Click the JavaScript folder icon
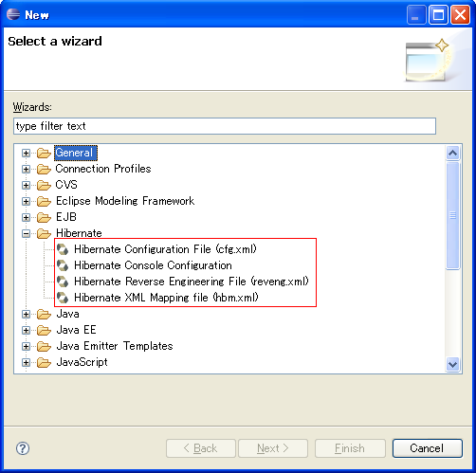476x473 pixels. click(44, 363)
